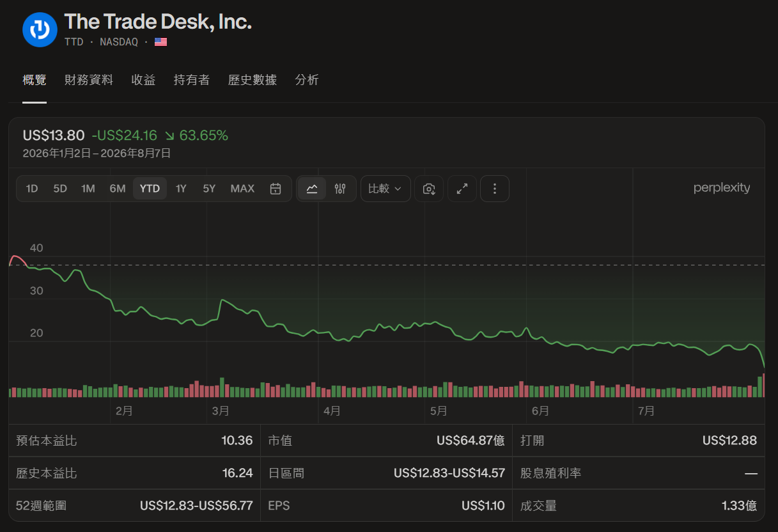Select the 1D time range

(32, 189)
